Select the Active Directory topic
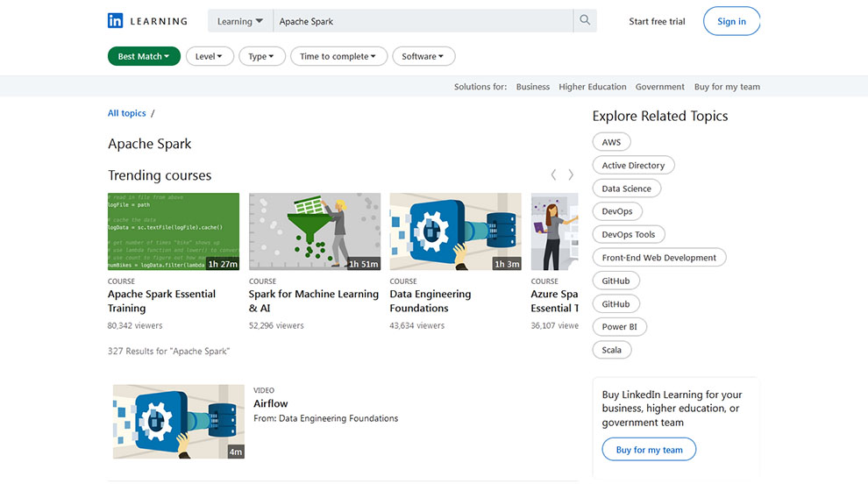This screenshot has height=491, width=868. [633, 165]
